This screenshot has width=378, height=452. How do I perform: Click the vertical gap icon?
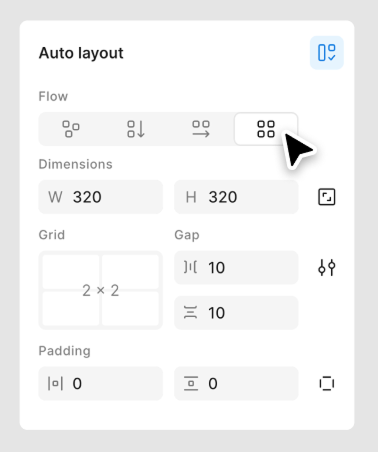click(x=190, y=313)
